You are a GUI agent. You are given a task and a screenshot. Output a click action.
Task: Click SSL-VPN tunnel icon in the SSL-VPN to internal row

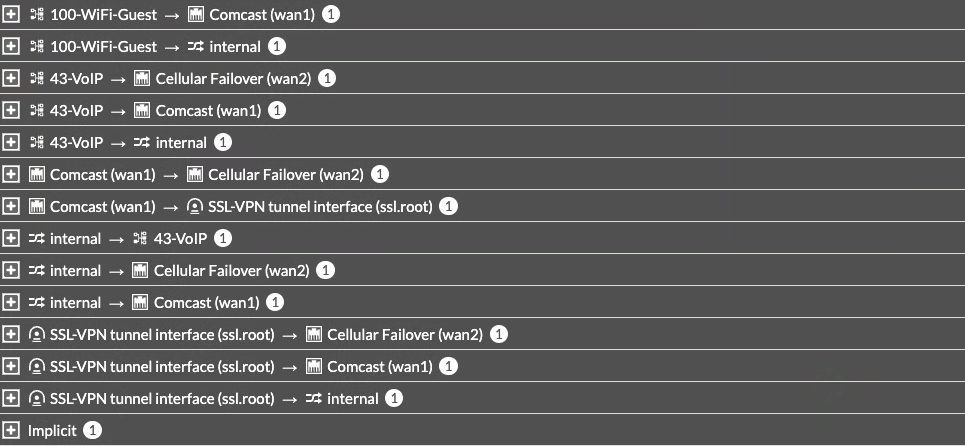point(37,399)
